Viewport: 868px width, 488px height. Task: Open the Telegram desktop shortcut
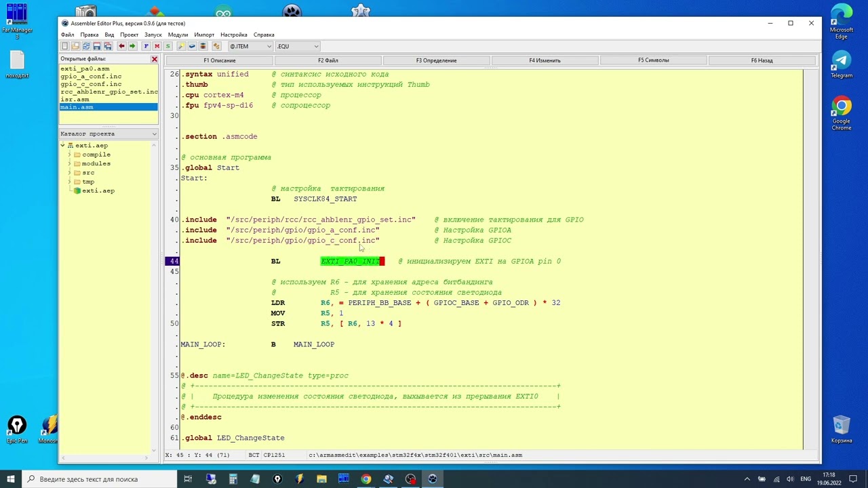842,64
